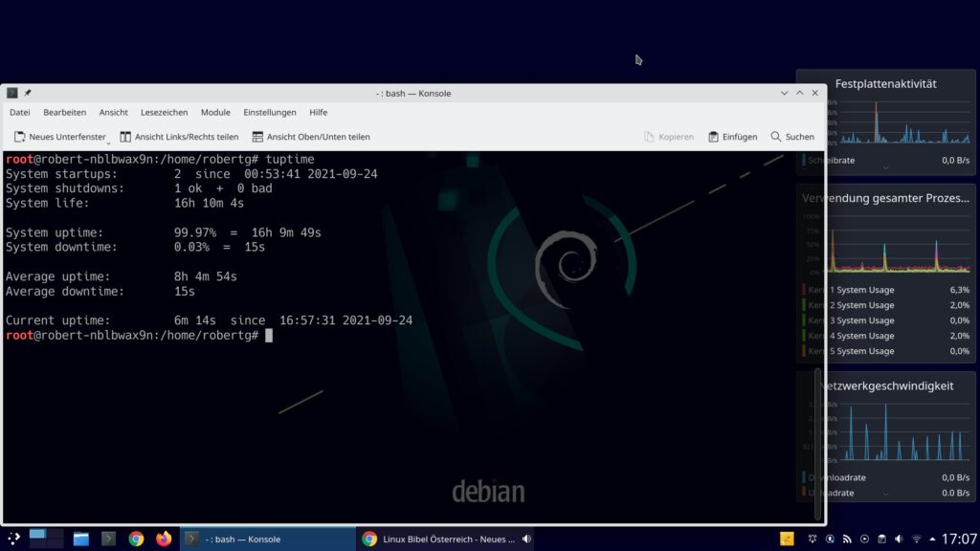Click the 'System startups:' line
Image resolution: width=980 pixels, height=551 pixels.
[x=191, y=174]
